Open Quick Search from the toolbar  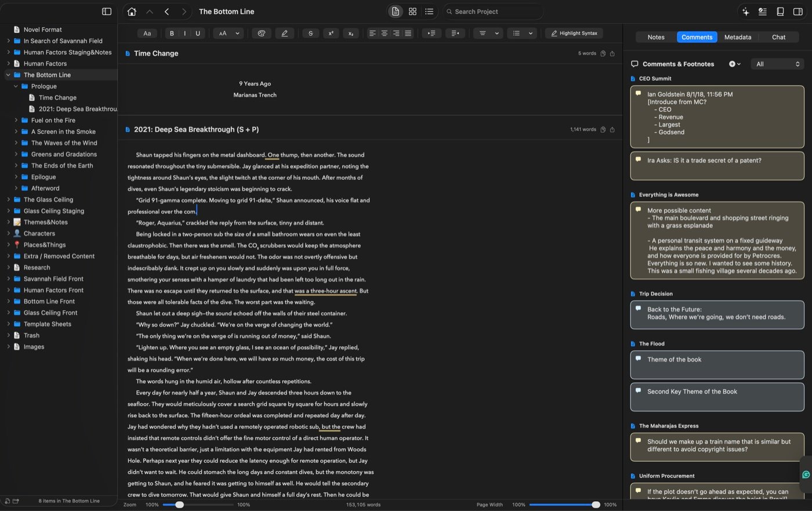[x=492, y=11]
